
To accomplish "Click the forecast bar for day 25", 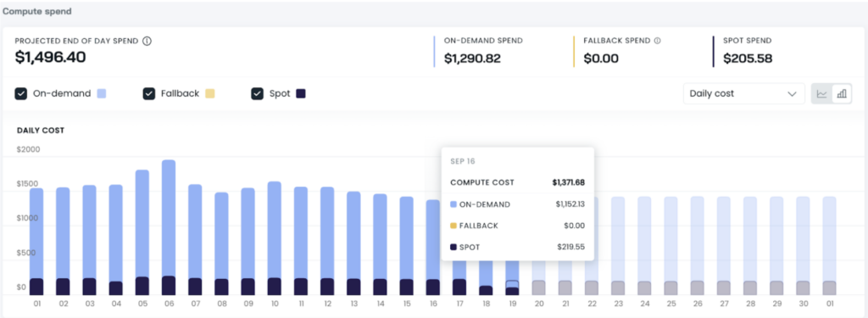I will (671, 246).
